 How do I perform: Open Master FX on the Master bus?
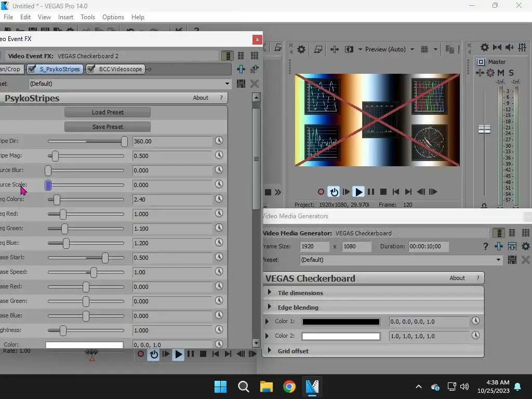[480, 73]
